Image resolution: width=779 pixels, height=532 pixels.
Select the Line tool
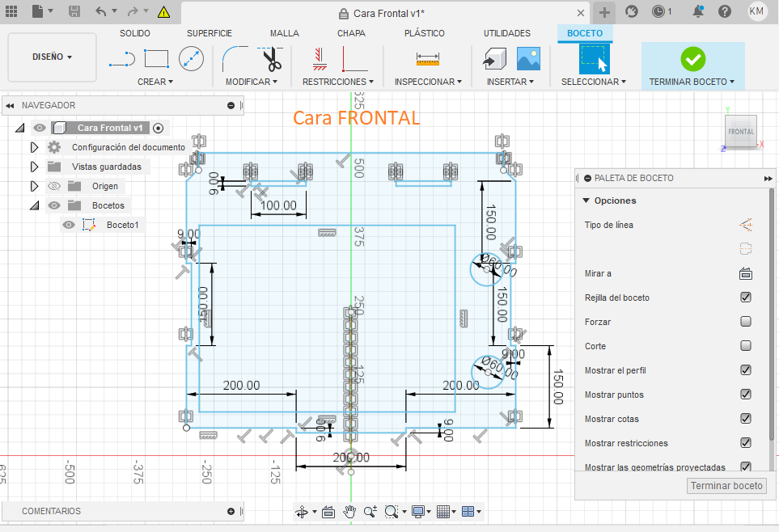121,59
